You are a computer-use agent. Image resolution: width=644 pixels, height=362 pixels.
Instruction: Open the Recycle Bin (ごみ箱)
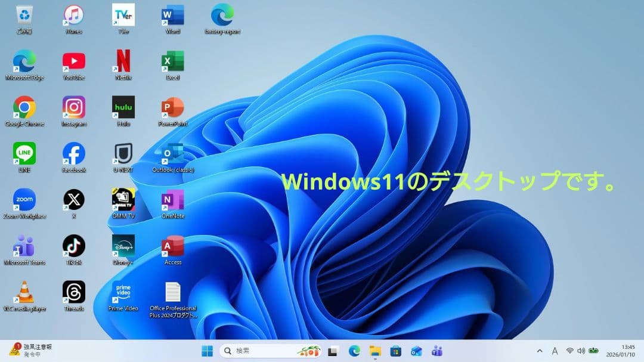pyautogui.click(x=24, y=15)
